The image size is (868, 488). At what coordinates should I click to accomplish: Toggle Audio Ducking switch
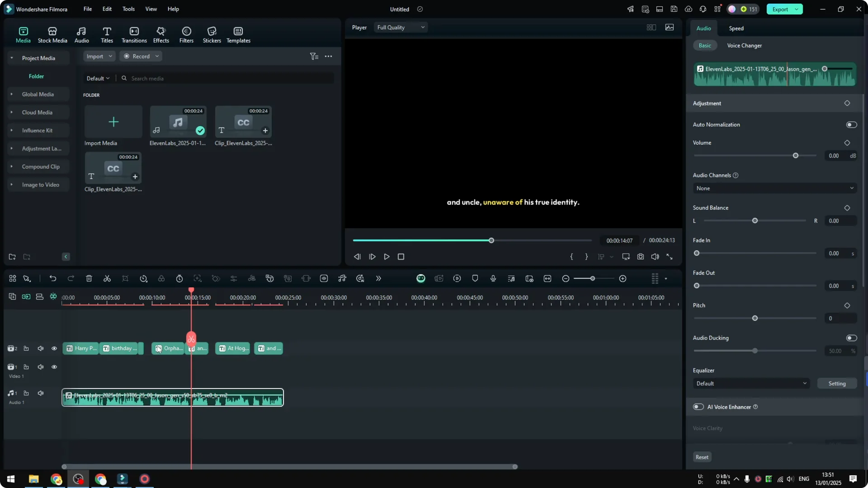tap(851, 338)
